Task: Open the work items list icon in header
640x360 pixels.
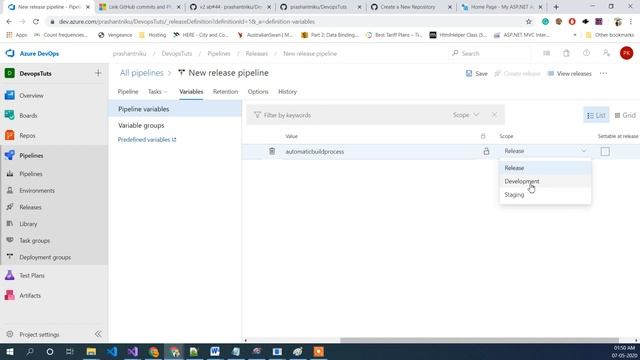Action: 546,53
